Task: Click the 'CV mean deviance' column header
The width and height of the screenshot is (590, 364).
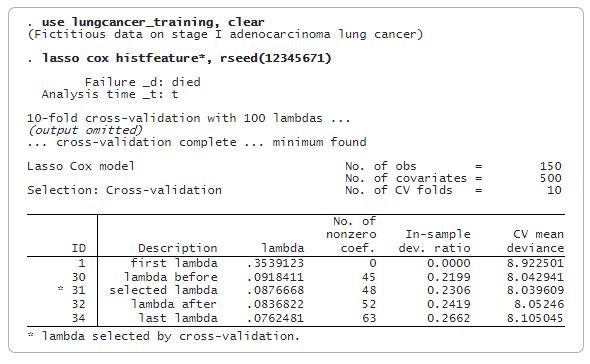Action: [535, 241]
